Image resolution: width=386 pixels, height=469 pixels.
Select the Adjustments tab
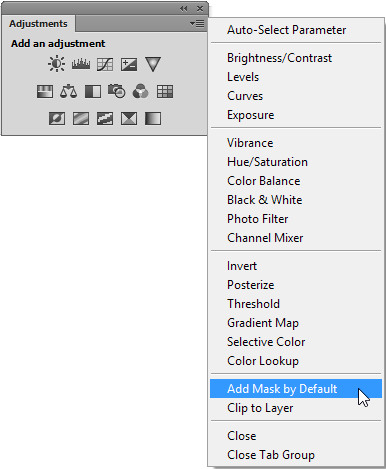(38, 24)
